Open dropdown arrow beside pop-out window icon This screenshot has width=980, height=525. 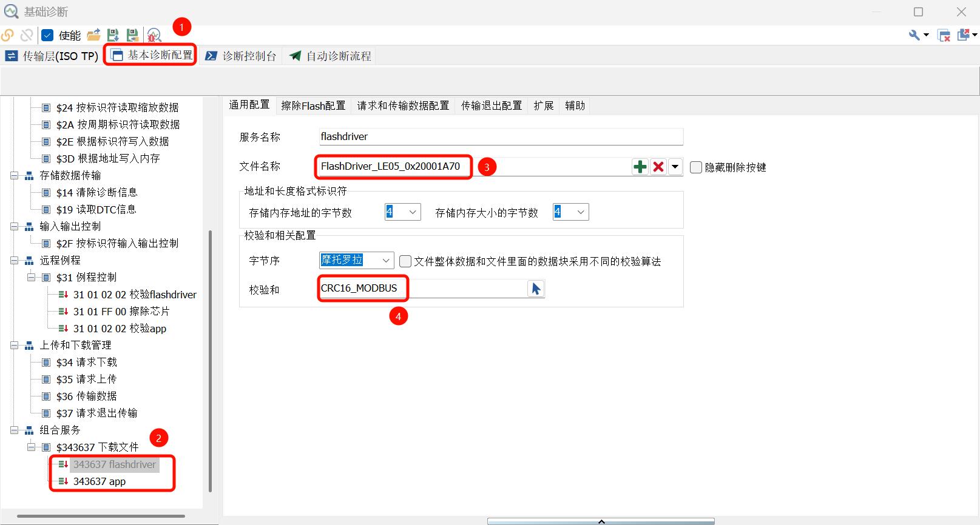[975, 35]
